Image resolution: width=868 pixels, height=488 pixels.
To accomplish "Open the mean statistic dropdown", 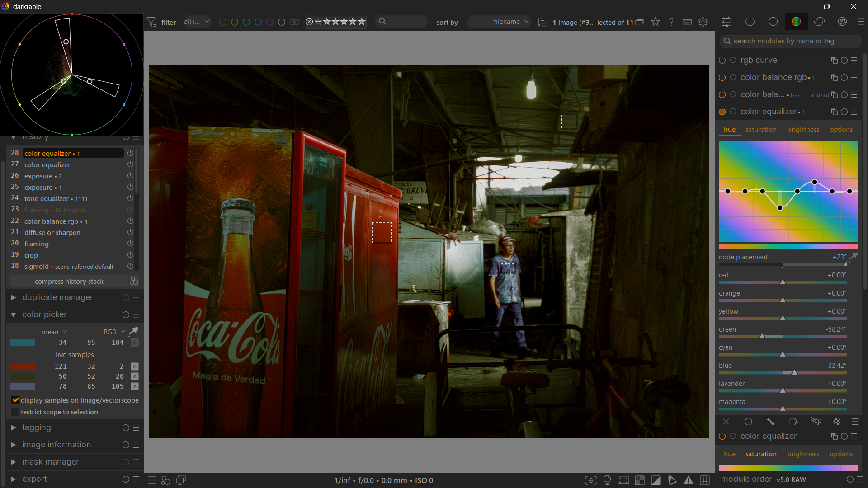I will [x=54, y=332].
